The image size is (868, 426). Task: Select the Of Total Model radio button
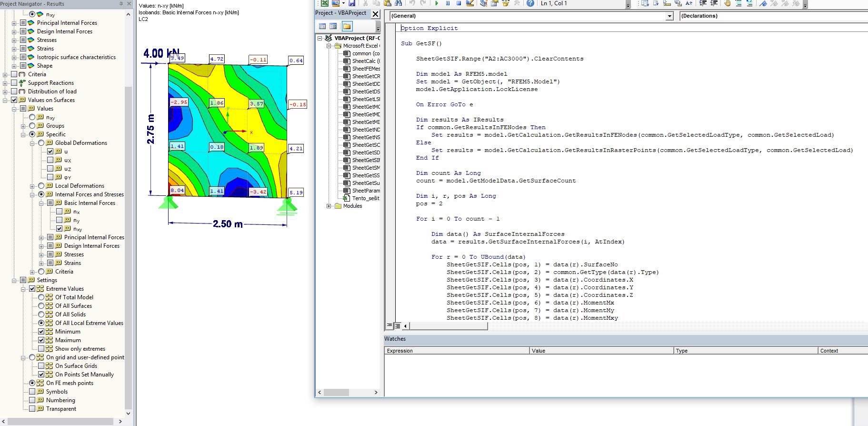[x=41, y=297]
